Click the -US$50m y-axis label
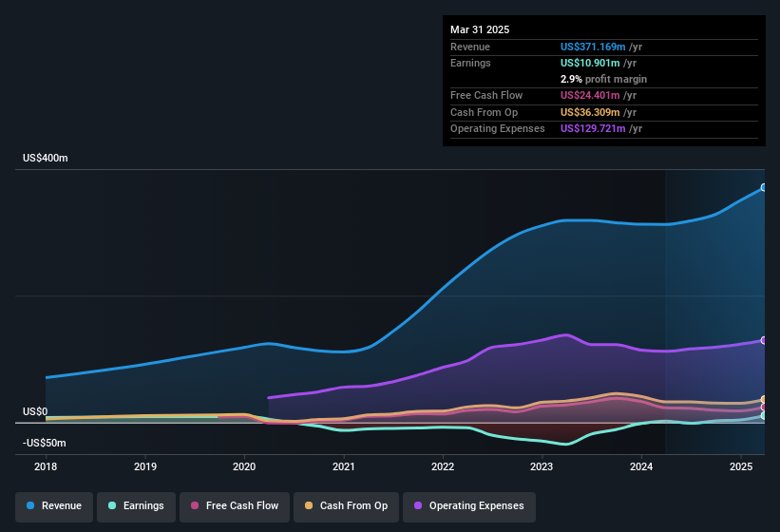 coord(45,443)
